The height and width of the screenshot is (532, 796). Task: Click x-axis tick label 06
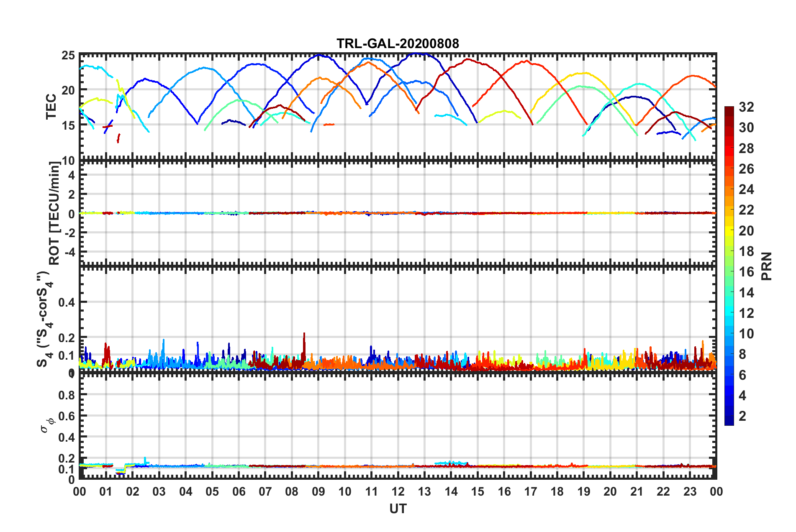click(x=239, y=491)
